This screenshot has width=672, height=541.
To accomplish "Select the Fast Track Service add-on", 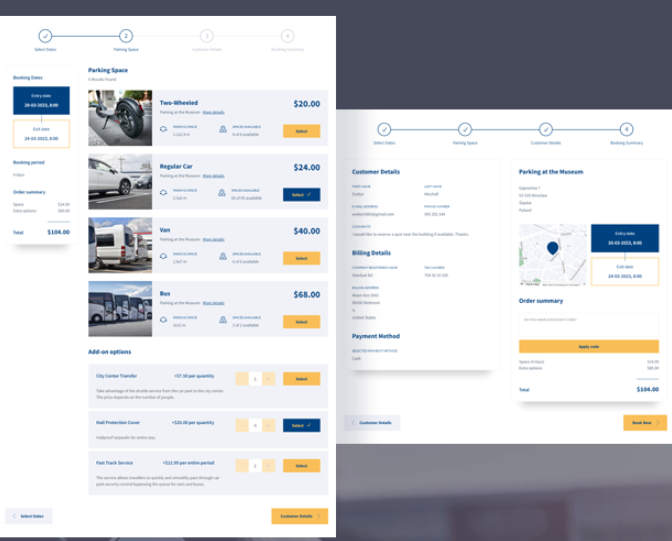I will (x=301, y=466).
